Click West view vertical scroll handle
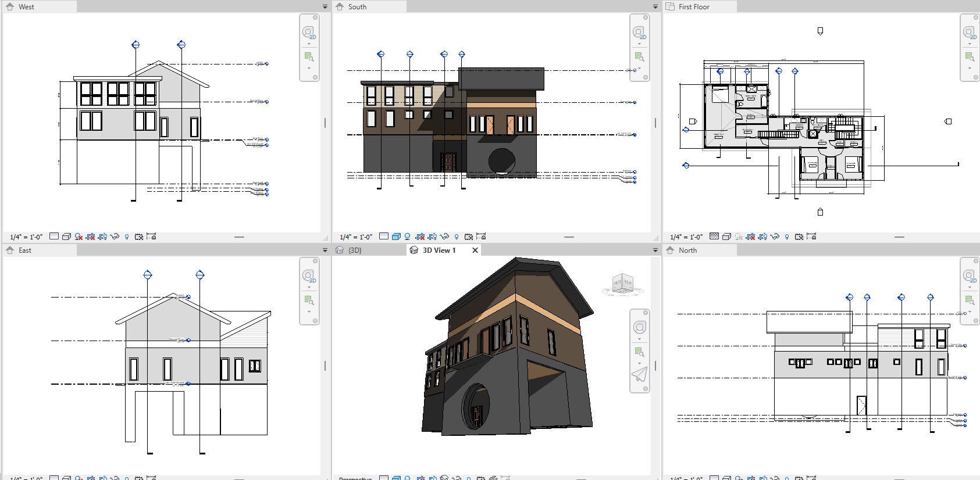This screenshot has width=980, height=480. 325,123
